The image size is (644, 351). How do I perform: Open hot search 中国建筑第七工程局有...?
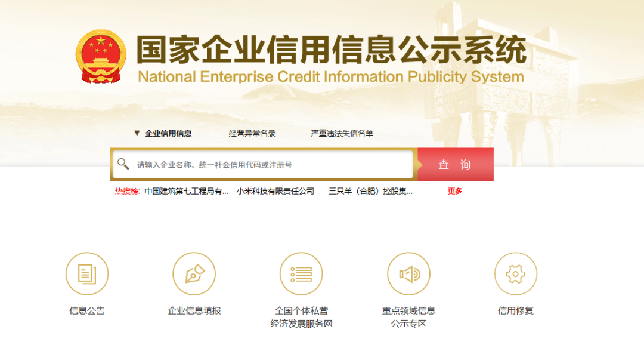[187, 191]
